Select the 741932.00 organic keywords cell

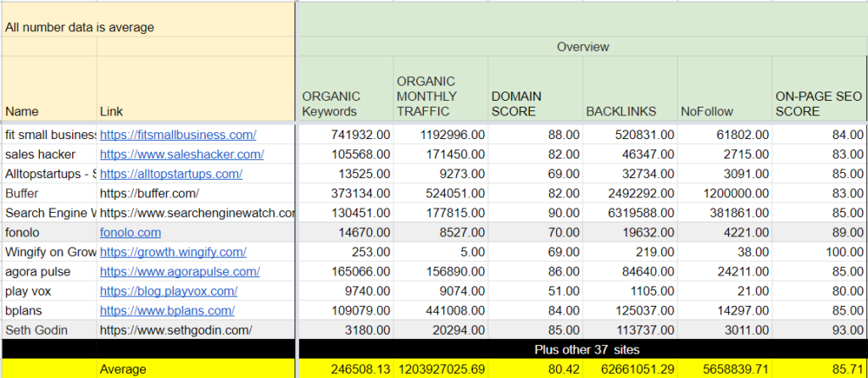(346, 135)
